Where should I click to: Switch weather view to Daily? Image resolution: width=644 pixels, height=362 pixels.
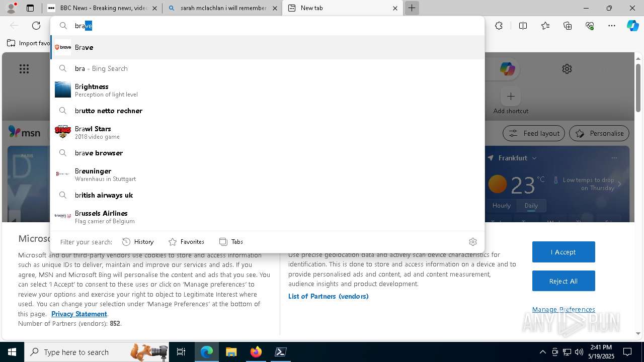pyautogui.click(x=531, y=206)
